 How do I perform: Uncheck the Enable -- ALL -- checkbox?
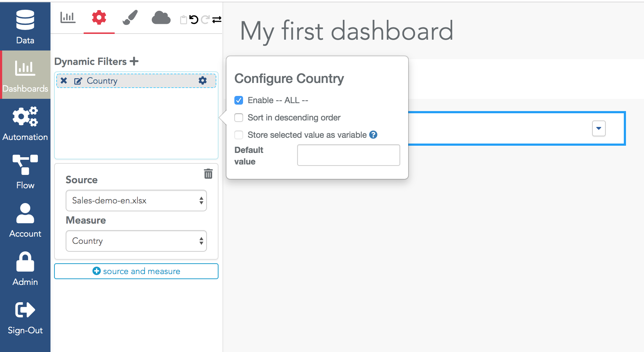pos(239,100)
